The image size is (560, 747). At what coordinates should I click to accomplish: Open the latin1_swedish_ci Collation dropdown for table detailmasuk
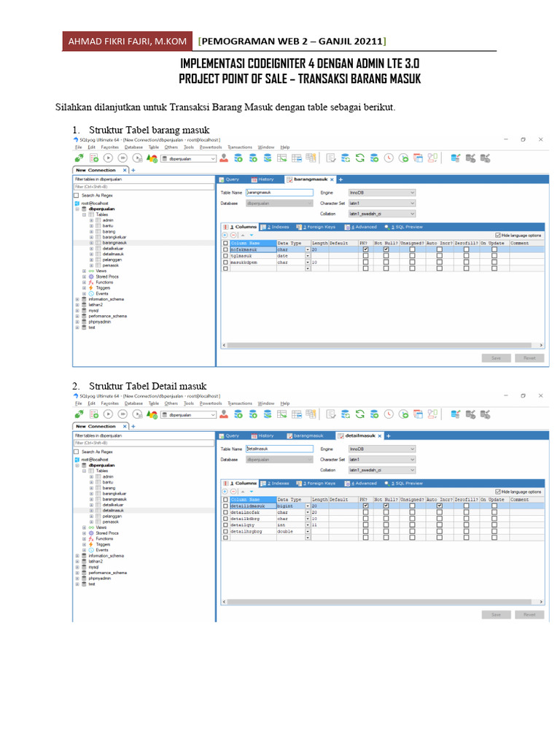click(x=382, y=470)
